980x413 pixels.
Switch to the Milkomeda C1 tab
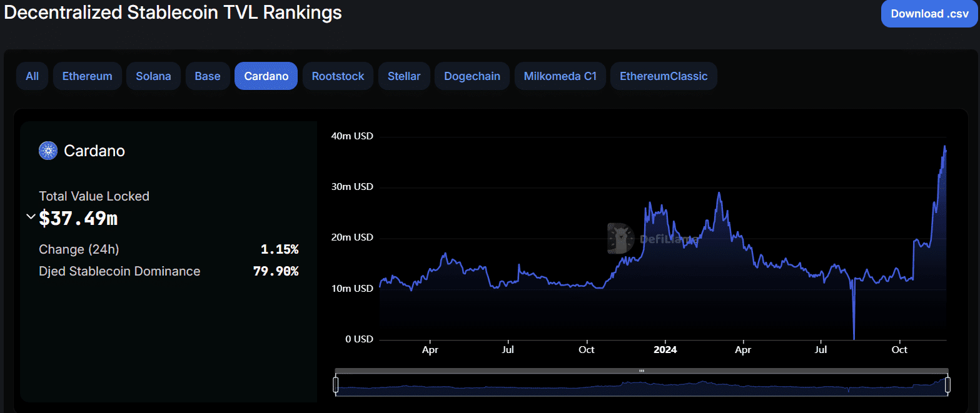coord(560,76)
